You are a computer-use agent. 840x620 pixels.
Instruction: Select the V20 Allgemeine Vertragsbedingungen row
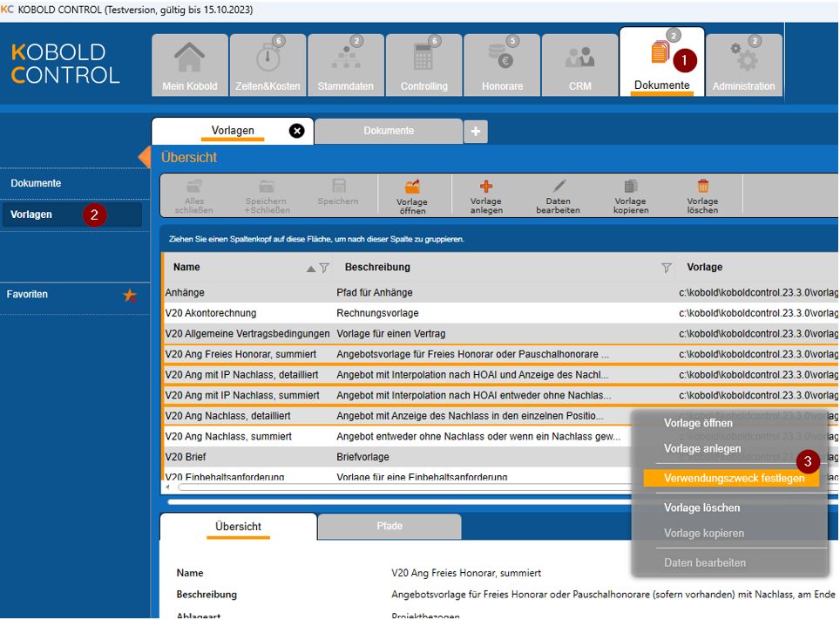[500, 334]
